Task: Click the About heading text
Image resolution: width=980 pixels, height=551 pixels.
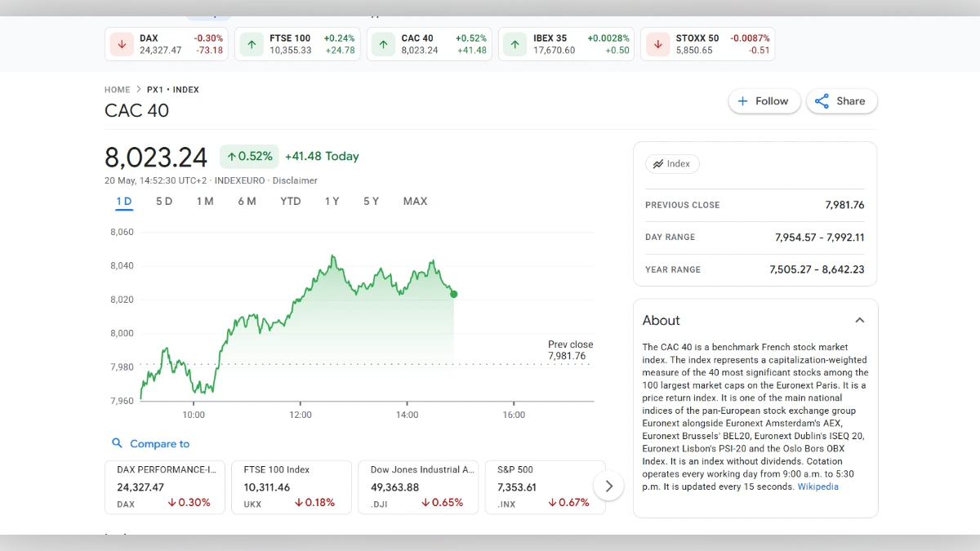Action: pos(661,321)
